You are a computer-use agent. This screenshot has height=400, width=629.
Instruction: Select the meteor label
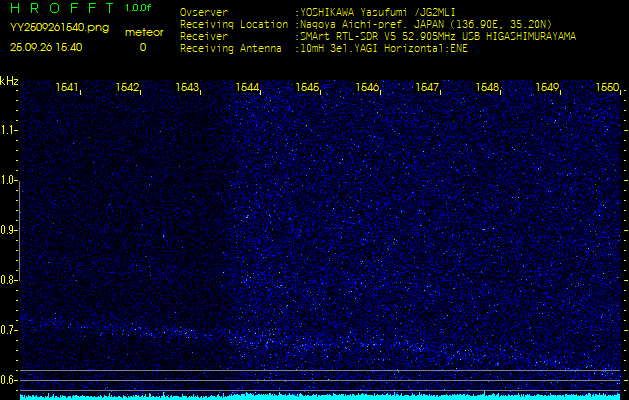click(143, 32)
